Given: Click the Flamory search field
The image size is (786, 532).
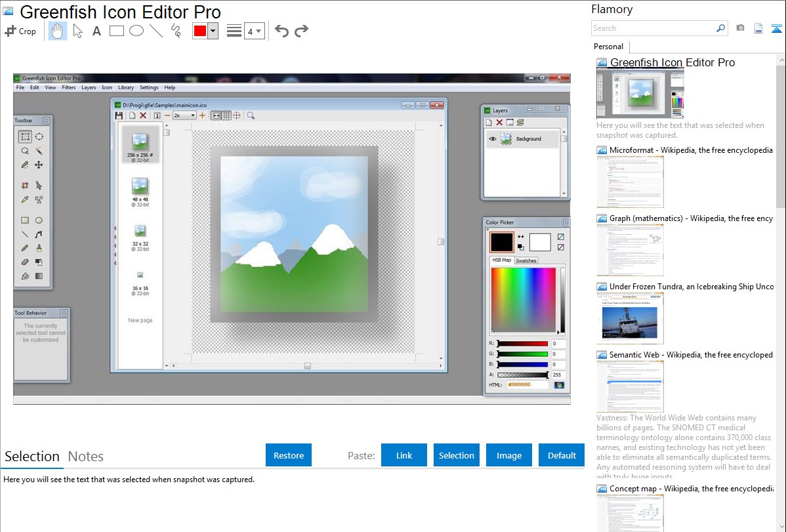Looking at the screenshot, I should point(653,28).
